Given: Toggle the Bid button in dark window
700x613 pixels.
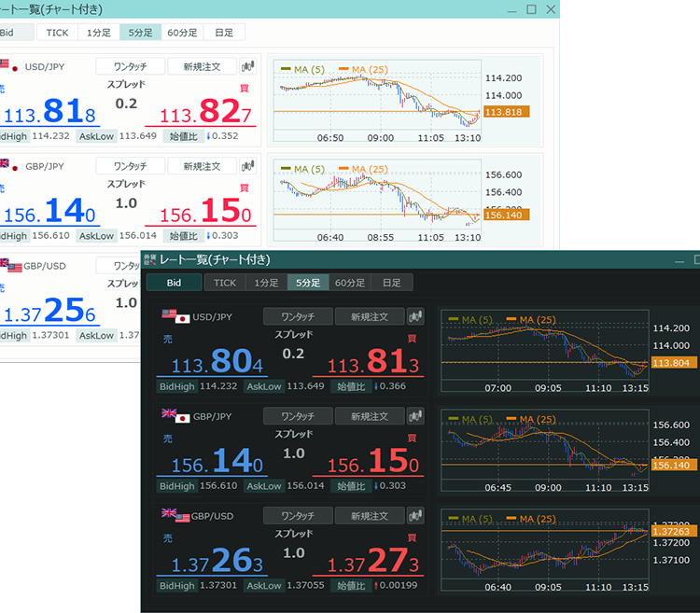Looking at the screenshot, I should [x=174, y=283].
